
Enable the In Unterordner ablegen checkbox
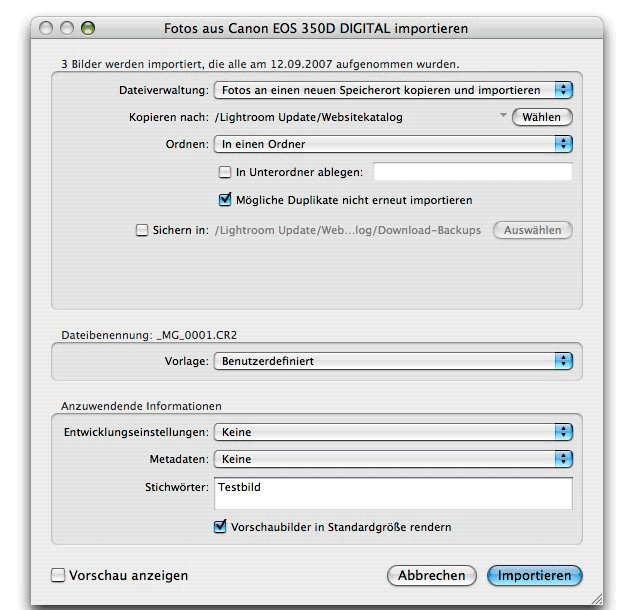coord(225,172)
